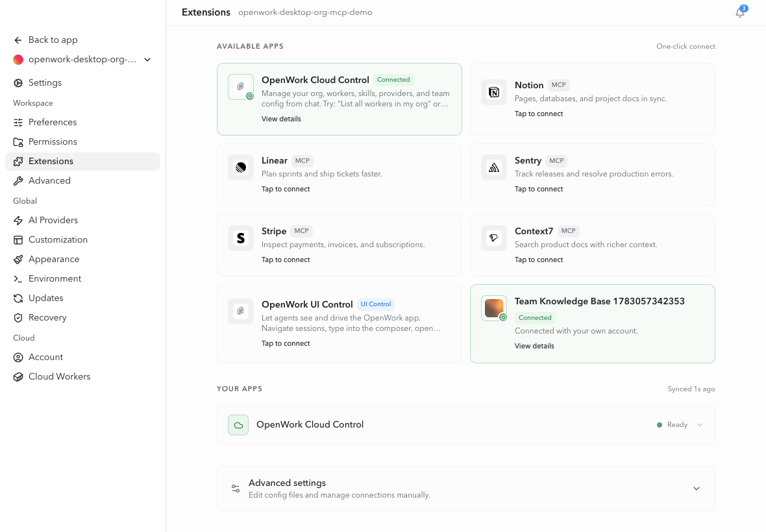Click the UI Control badge
This screenshot has width=766, height=532.
(376, 304)
